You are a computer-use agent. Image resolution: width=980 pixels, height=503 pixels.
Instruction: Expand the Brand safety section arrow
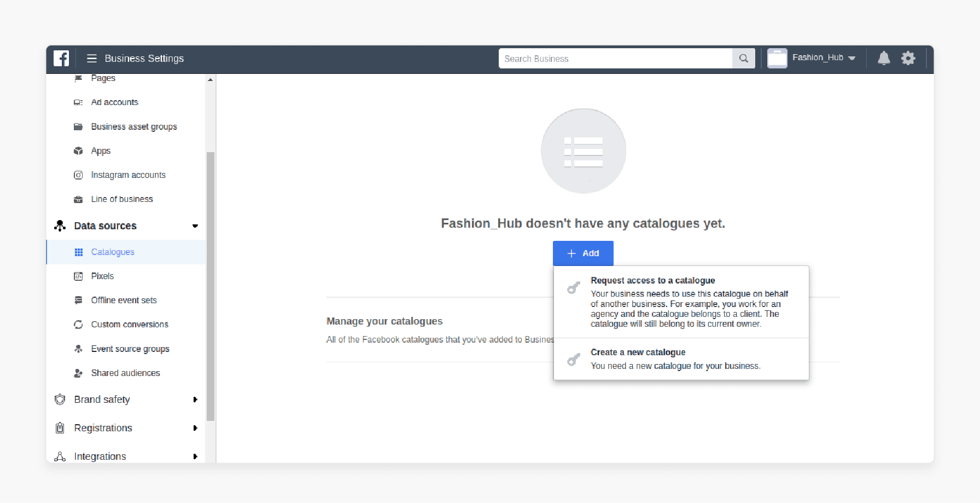click(195, 400)
